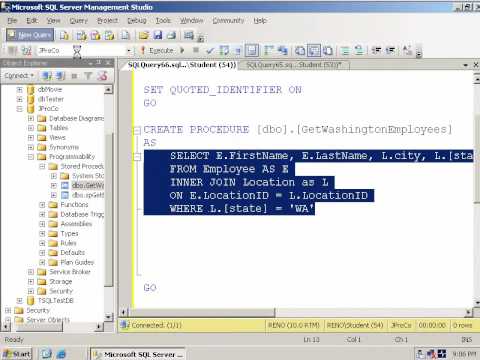Expand the Database Diagrams folder
The image size is (480, 360).
(x=31, y=118)
